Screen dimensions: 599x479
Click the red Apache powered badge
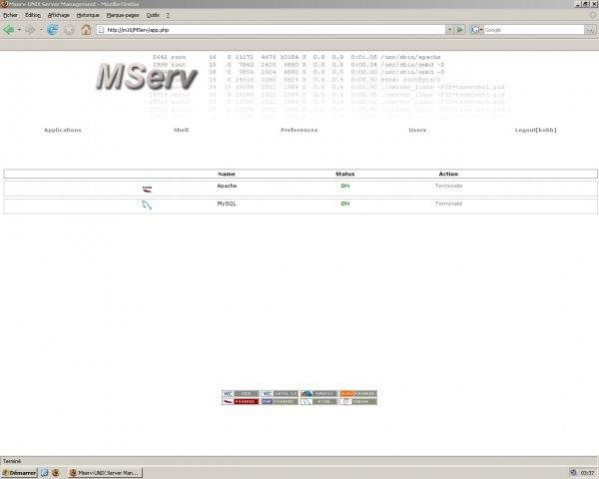click(x=240, y=401)
